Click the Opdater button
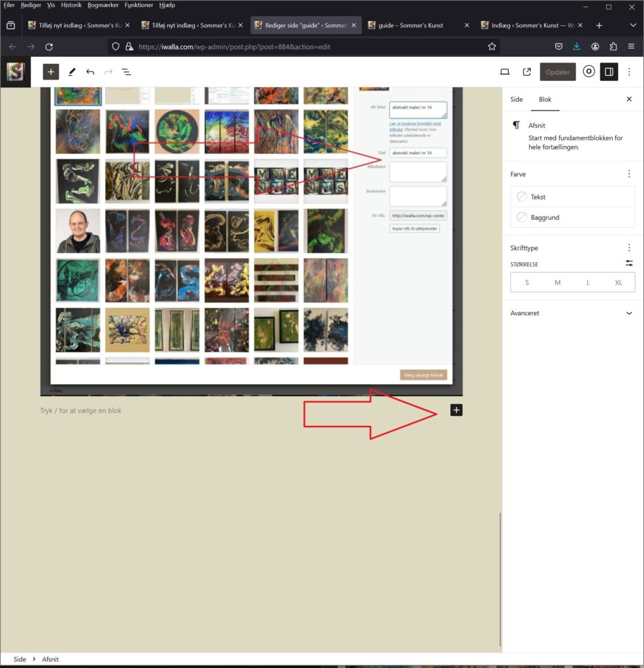The height and width of the screenshot is (668, 644). [558, 72]
